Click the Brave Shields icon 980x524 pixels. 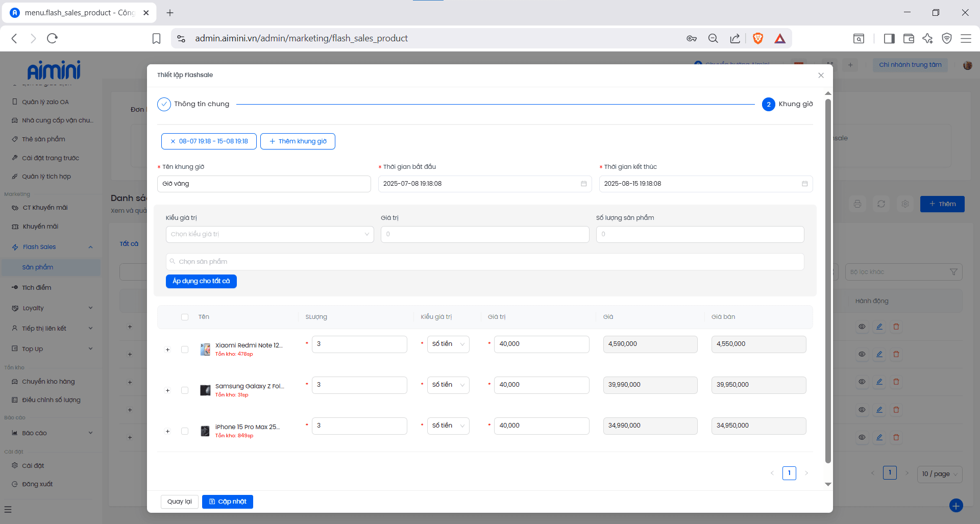pos(758,38)
